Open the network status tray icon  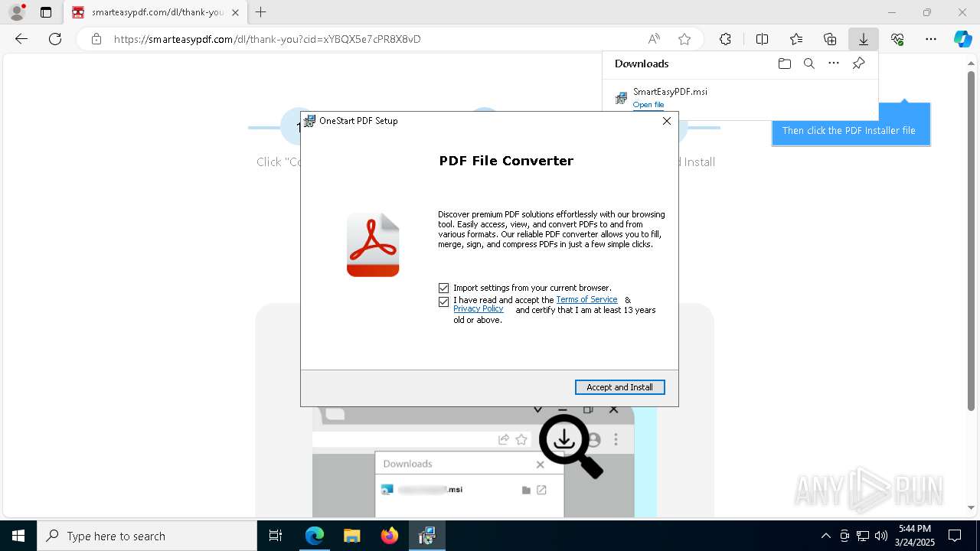click(863, 536)
